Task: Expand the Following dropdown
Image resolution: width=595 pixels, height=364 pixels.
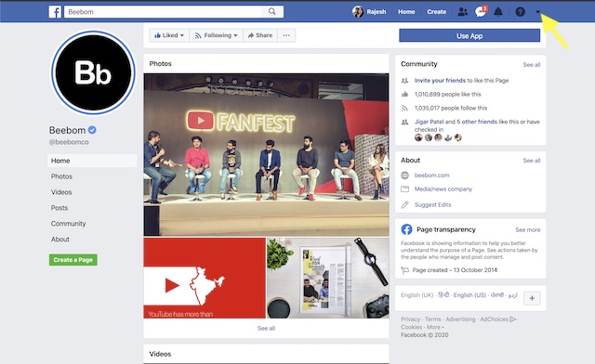Action: 217,35
